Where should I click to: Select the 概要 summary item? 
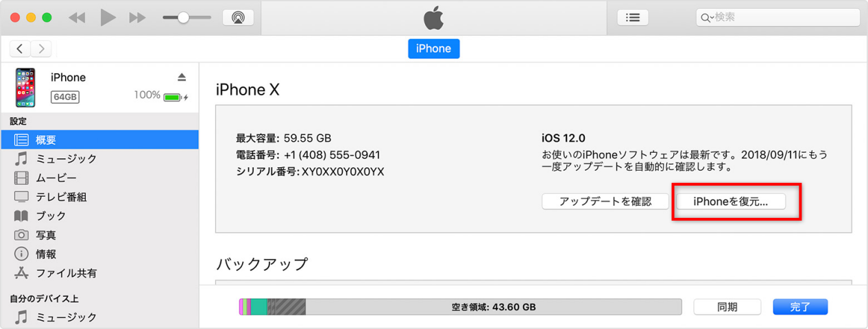point(46,140)
